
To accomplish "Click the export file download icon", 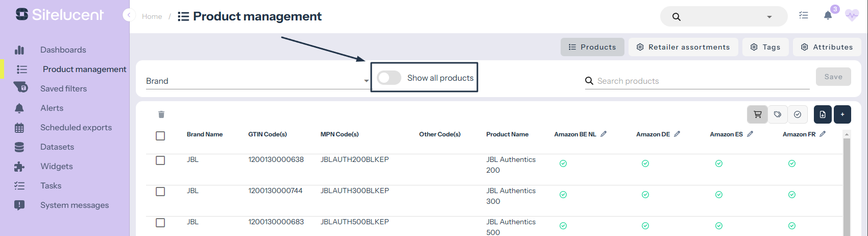I will tap(823, 114).
